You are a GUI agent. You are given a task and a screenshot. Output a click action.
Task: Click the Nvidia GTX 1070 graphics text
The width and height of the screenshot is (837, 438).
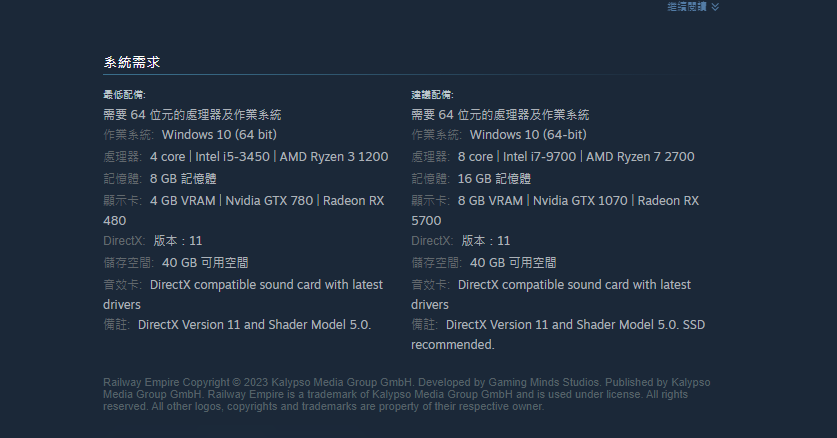[x=581, y=201]
